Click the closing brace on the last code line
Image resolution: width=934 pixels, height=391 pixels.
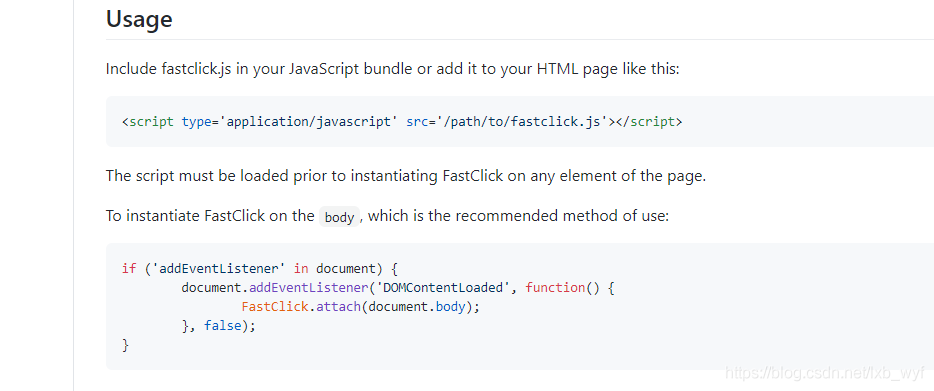click(125, 346)
